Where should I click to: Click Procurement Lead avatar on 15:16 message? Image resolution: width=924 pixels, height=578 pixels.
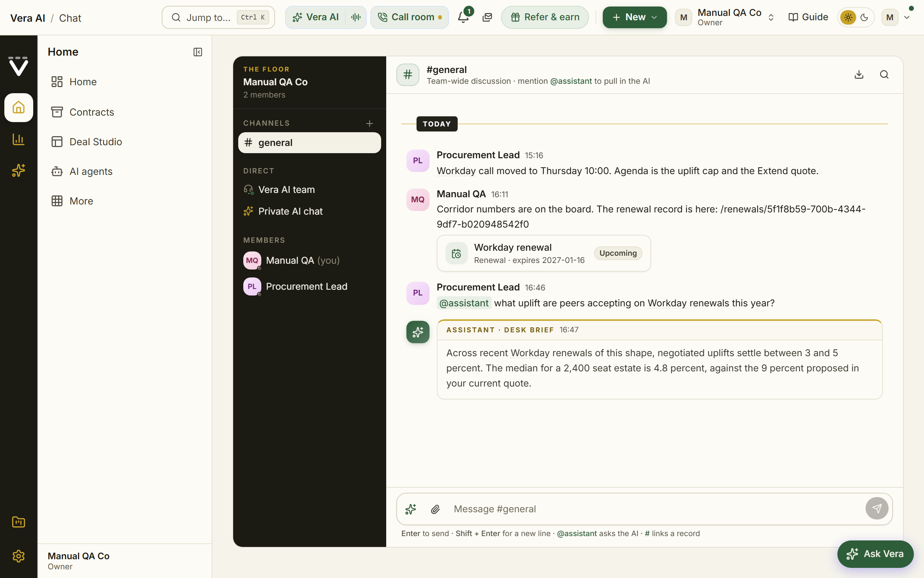point(418,160)
